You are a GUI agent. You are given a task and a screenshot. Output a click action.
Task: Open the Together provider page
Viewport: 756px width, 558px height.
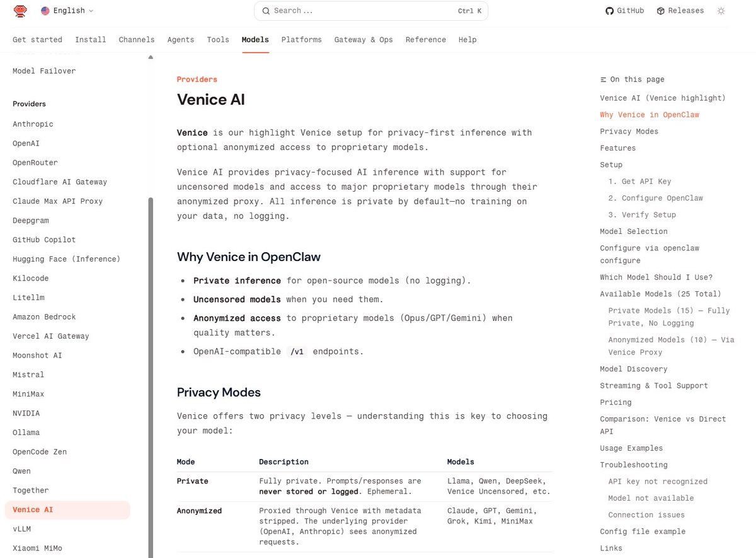[x=30, y=491]
